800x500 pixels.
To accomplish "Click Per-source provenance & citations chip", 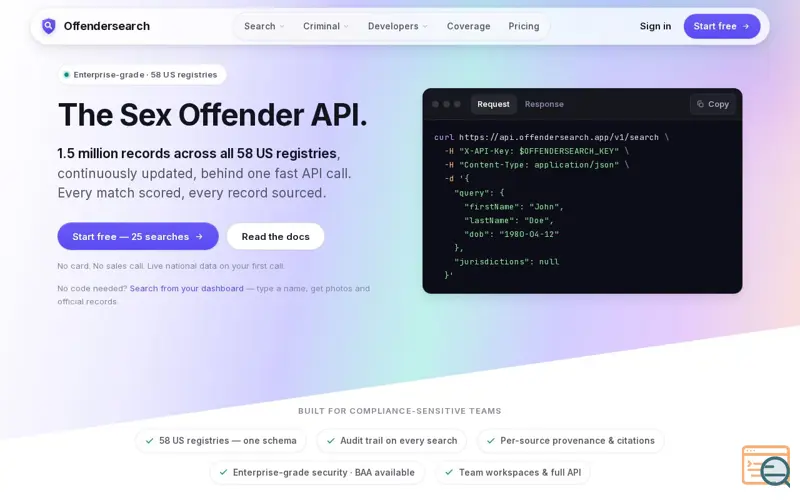I will pyautogui.click(x=570, y=441).
